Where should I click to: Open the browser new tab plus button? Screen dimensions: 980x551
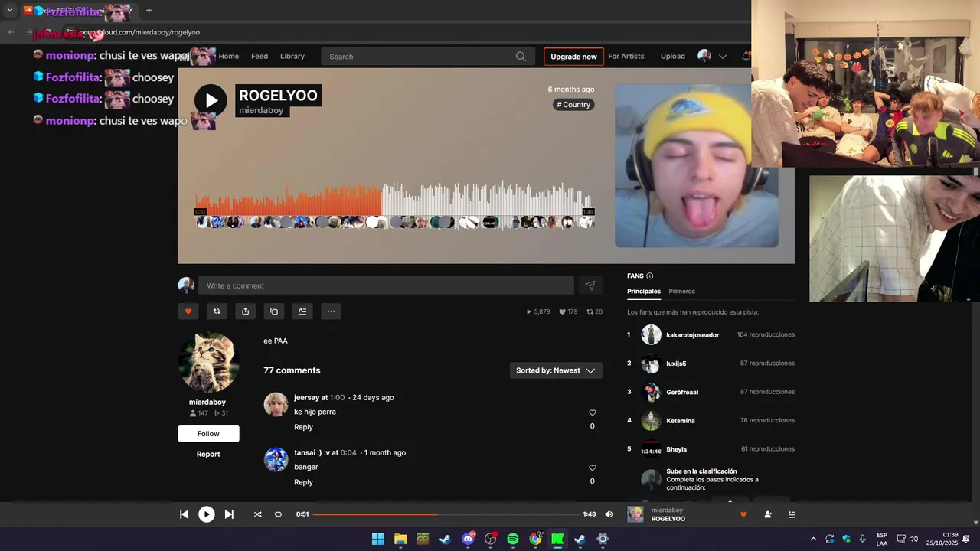[149, 11]
